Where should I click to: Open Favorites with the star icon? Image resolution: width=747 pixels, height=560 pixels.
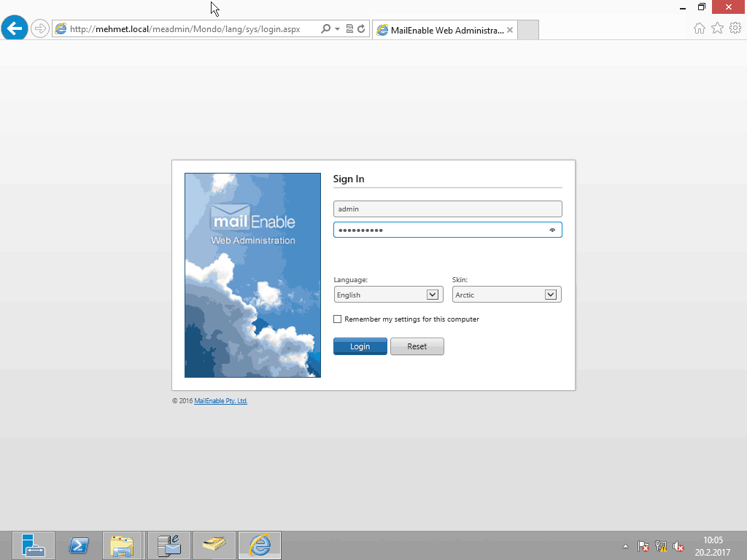click(x=717, y=28)
